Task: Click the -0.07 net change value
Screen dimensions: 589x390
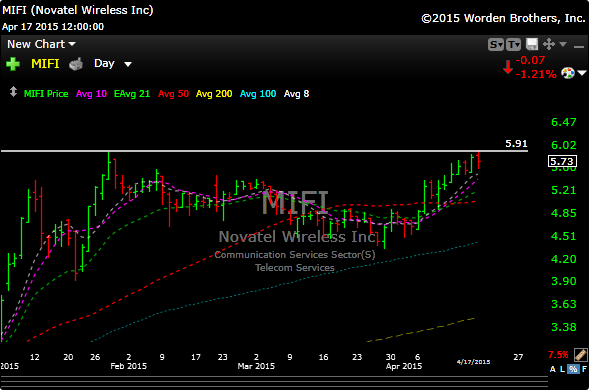Action: [x=530, y=60]
